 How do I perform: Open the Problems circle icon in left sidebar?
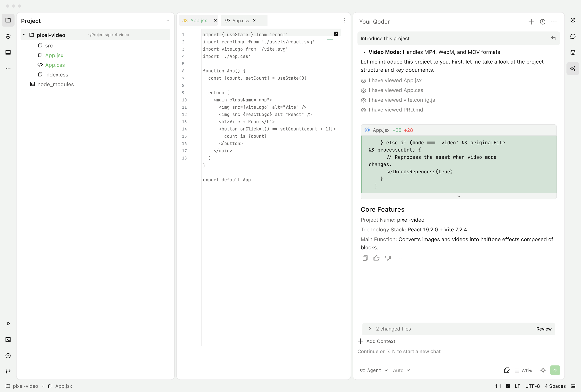point(8,355)
